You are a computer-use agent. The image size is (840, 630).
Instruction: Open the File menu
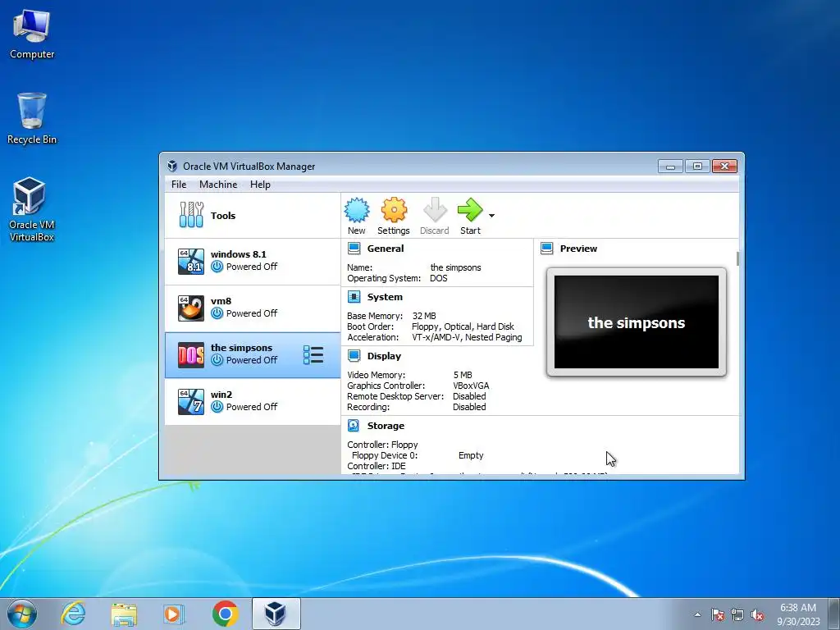(179, 185)
